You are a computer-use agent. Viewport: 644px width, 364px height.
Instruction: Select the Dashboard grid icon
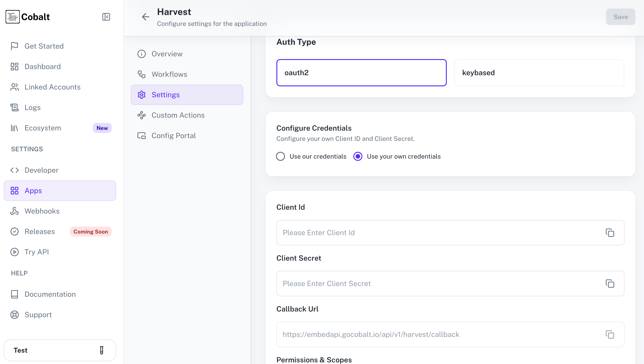[x=14, y=66]
